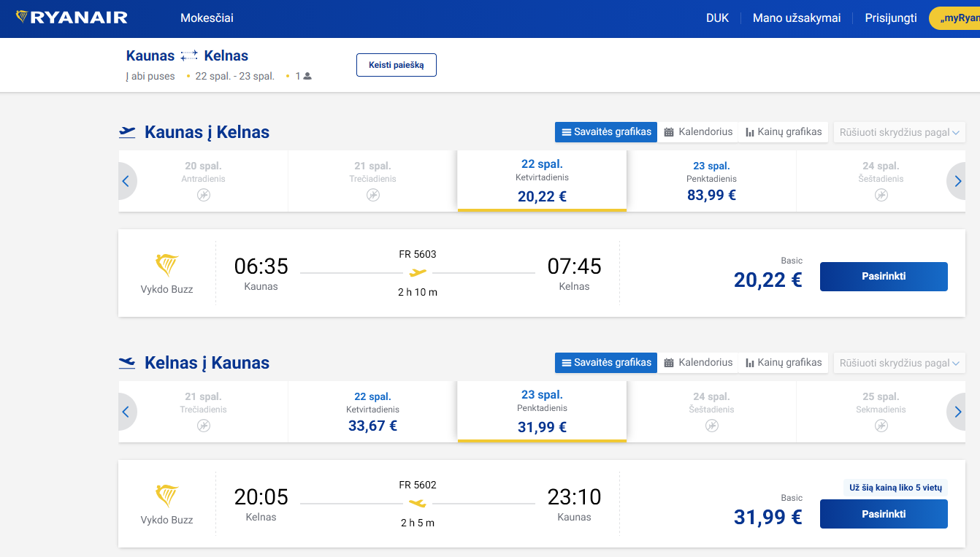This screenshot has width=980, height=557.
Task: Select Savaitės grafikas tab in Kelnas į Kaunas section
Action: coord(606,363)
